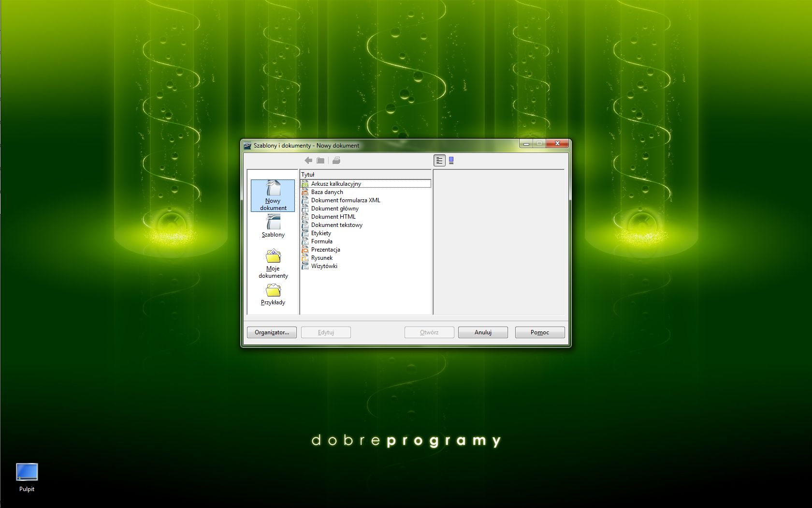The height and width of the screenshot is (508, 812).
Task: Click the dialog title bar application icon
Action: tap(247, 145)
